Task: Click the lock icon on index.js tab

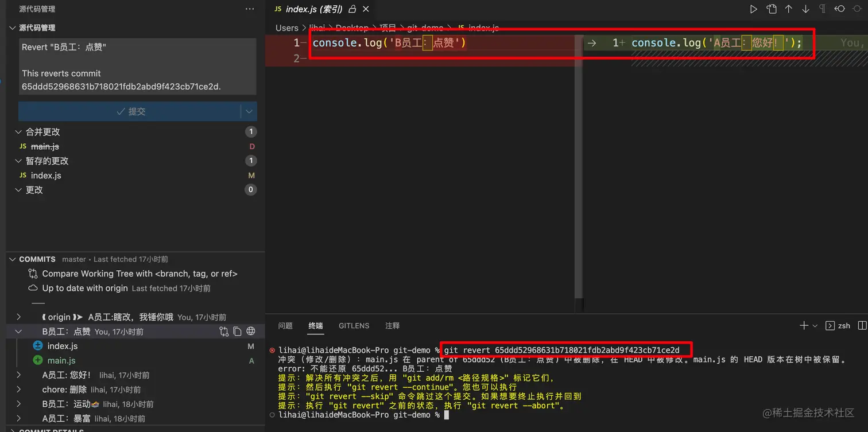Action: [x=352, y=9]
